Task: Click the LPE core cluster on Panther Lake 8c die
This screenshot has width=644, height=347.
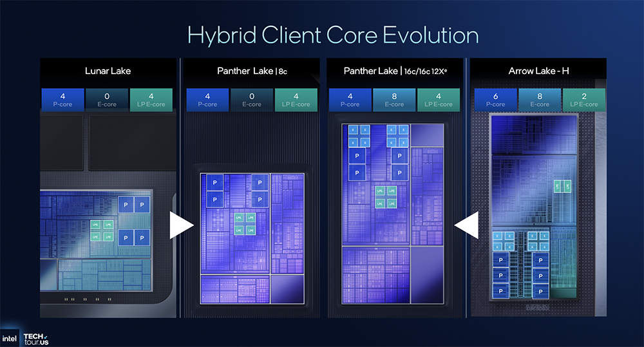Action: point(244,223)
